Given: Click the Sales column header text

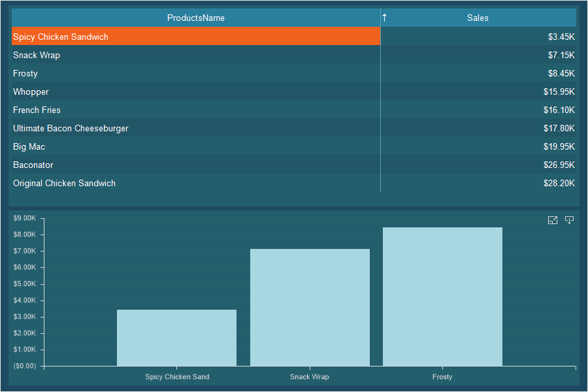Looking at the screenshot, I should (x=478, y=18).
